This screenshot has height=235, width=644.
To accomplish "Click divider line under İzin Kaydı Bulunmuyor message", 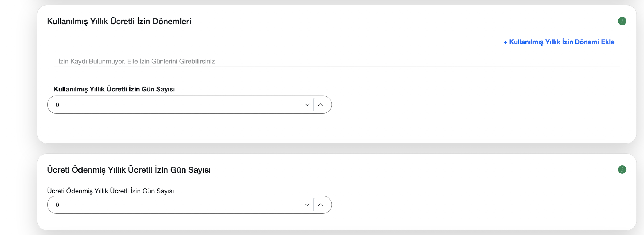I will [x=336, y=66].
